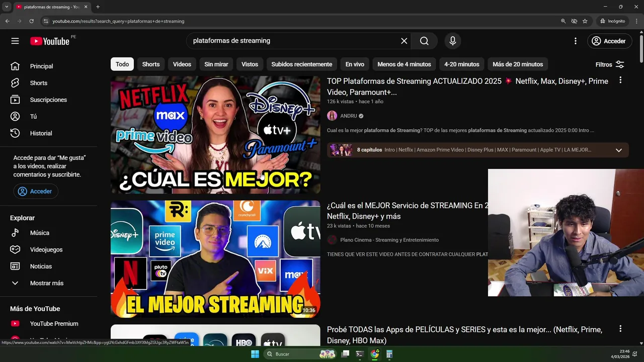Bookmark this page with the star
644x362 pixels.
tap(585, 21)
